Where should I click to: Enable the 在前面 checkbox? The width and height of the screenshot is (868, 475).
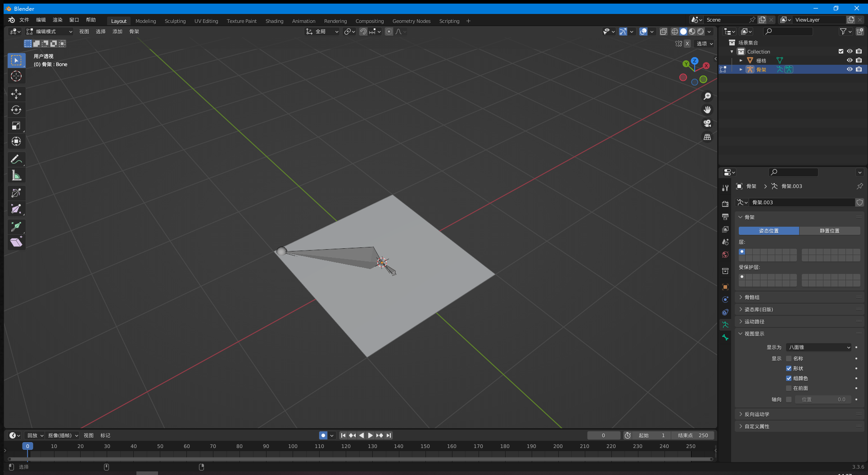click(789, 388)
